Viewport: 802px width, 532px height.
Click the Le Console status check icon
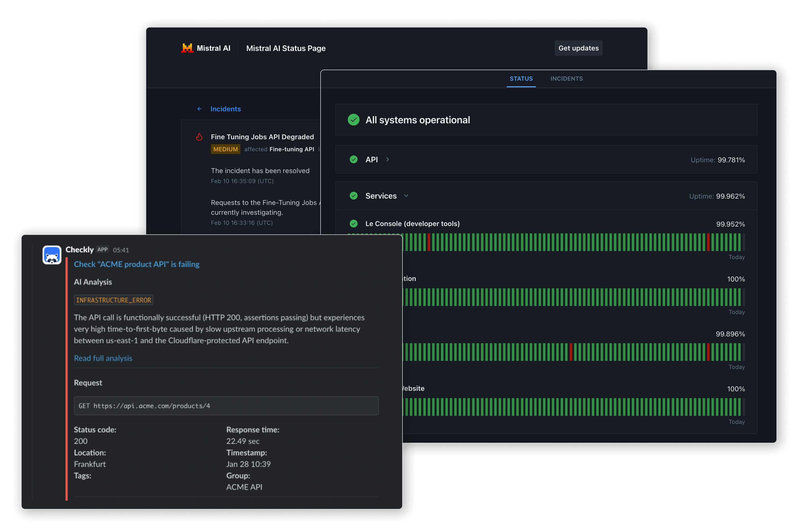tap(353, 224)
